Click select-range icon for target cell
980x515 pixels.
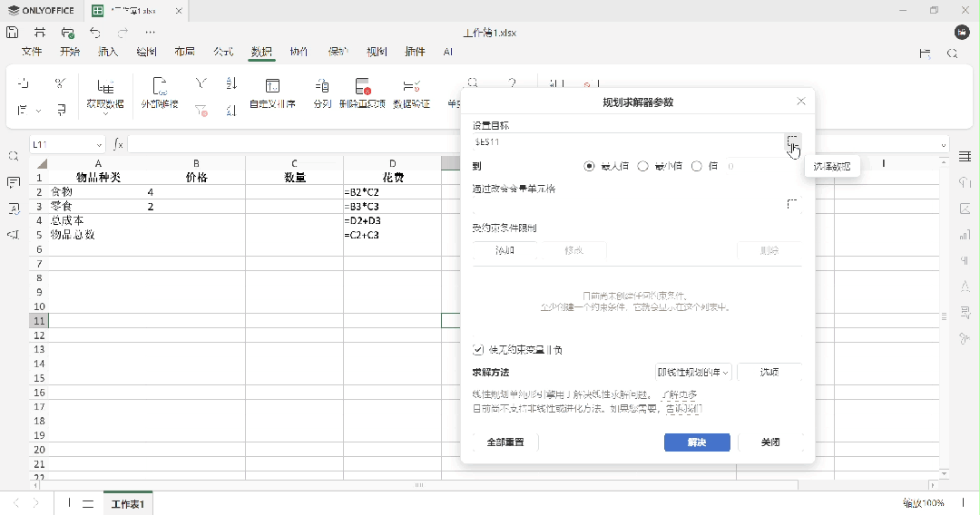tap(792, 142)
